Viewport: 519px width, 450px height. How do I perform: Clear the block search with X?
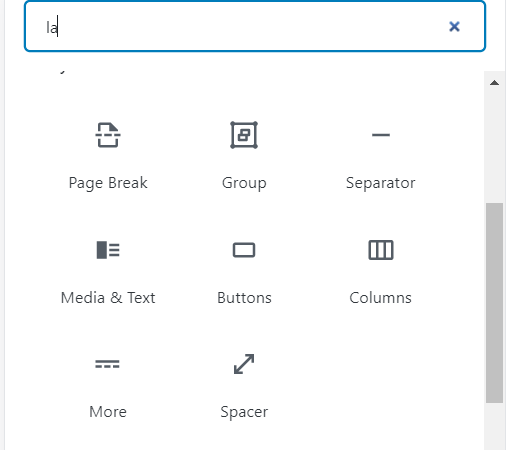tap(454, 27)
